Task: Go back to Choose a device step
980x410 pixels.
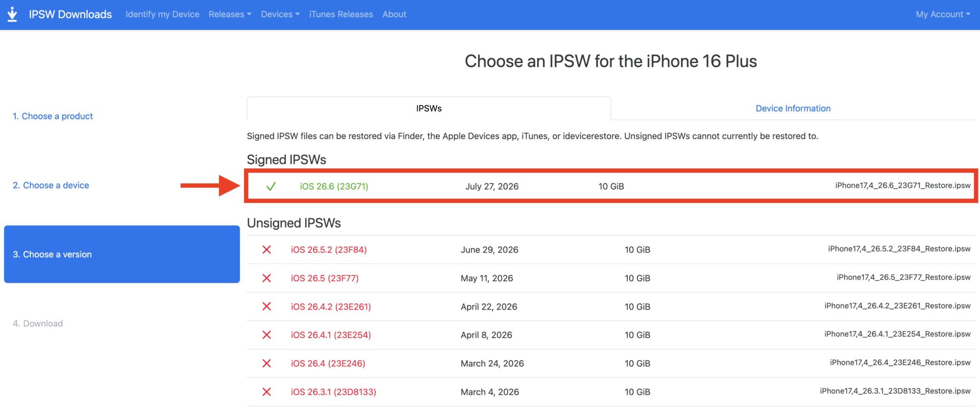Action: 51,185
